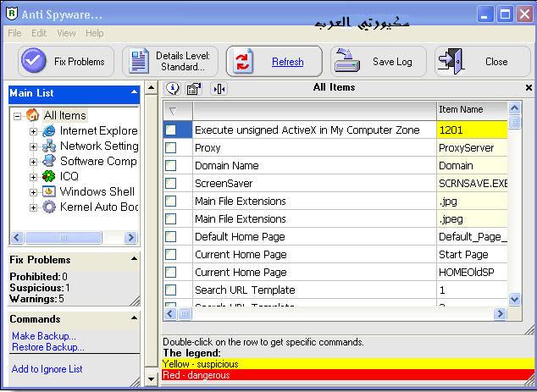This screenshot has width=537, height=392.
Task: Check the Execute unsigned ActiveX row checkbox
Action: (170, 130)
